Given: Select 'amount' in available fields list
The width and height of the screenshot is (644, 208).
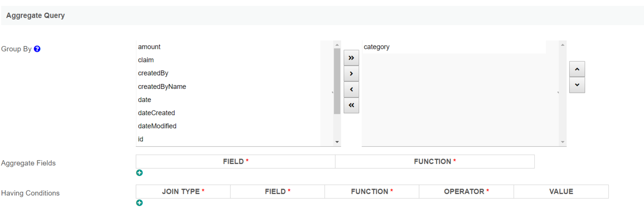Looking at the screenshot, I should (x=149, y=47).
